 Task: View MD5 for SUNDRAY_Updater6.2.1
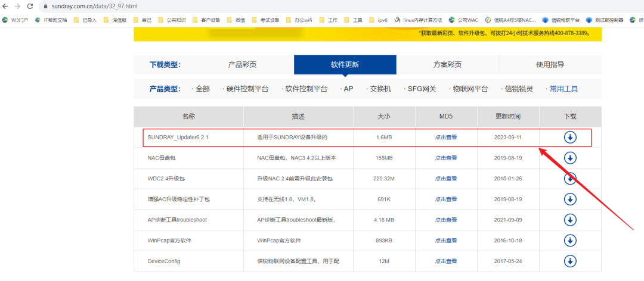pos(446,138)
